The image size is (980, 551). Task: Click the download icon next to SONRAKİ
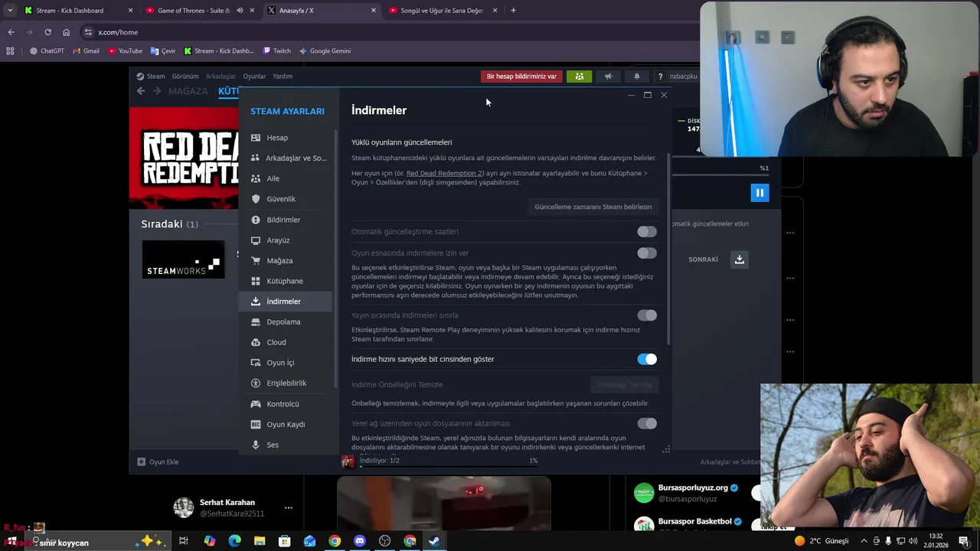pos(739,259)
